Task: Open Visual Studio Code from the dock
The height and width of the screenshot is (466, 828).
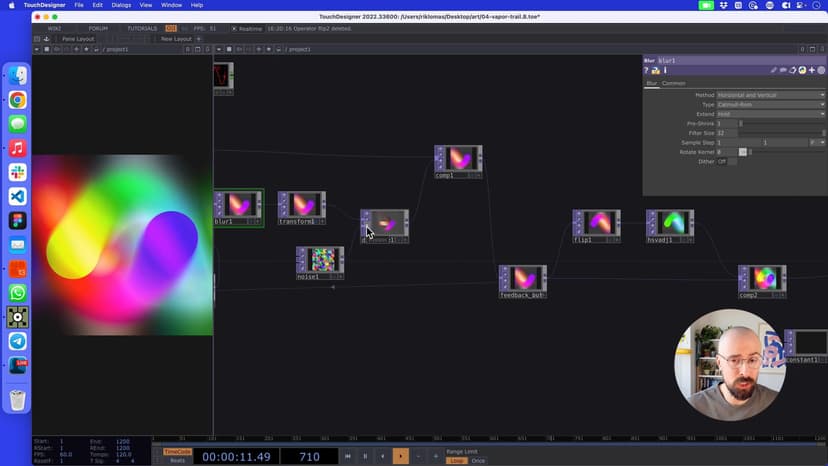Action: [18, 197]
